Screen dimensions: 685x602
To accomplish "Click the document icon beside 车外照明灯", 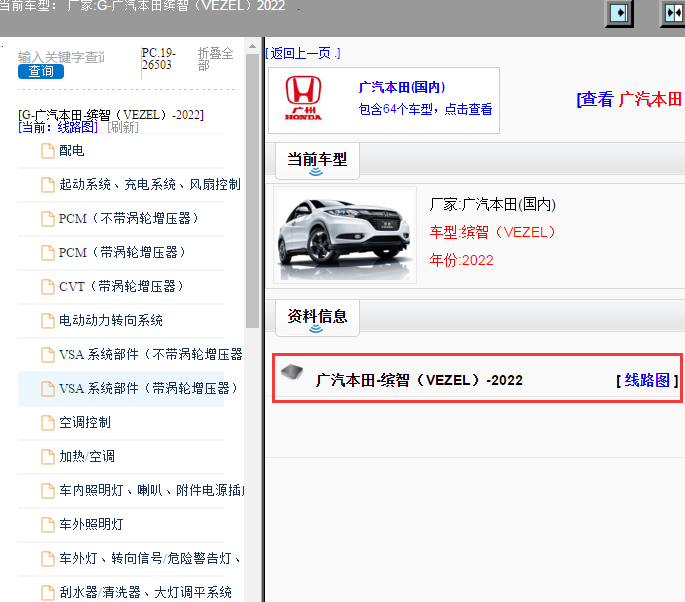I will click(48, 524).
